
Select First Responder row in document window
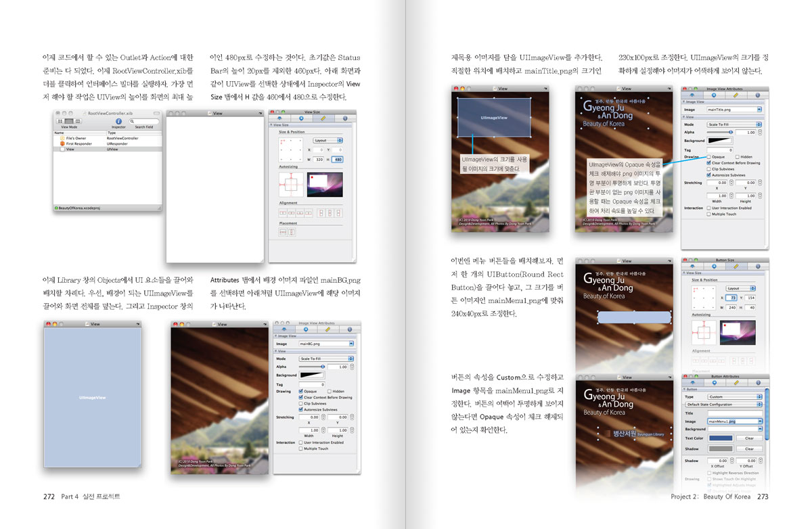pos(79,143)
